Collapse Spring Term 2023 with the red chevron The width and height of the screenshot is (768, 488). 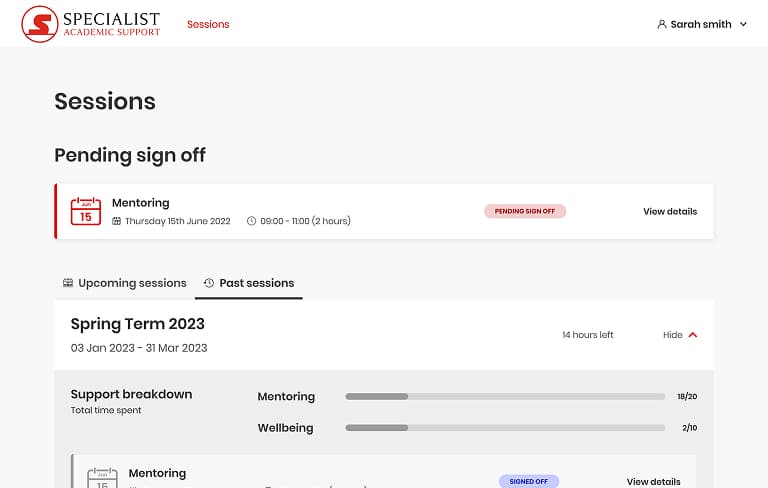[x=693, y=335]
